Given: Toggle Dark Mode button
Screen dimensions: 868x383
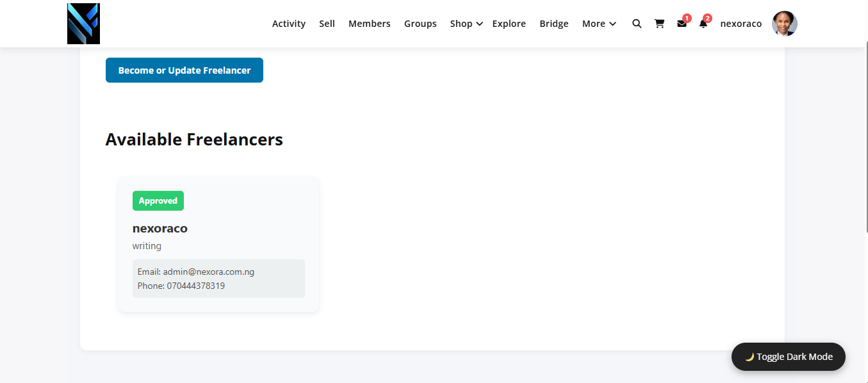Looking at the screenshot, I should click(789, 357).
